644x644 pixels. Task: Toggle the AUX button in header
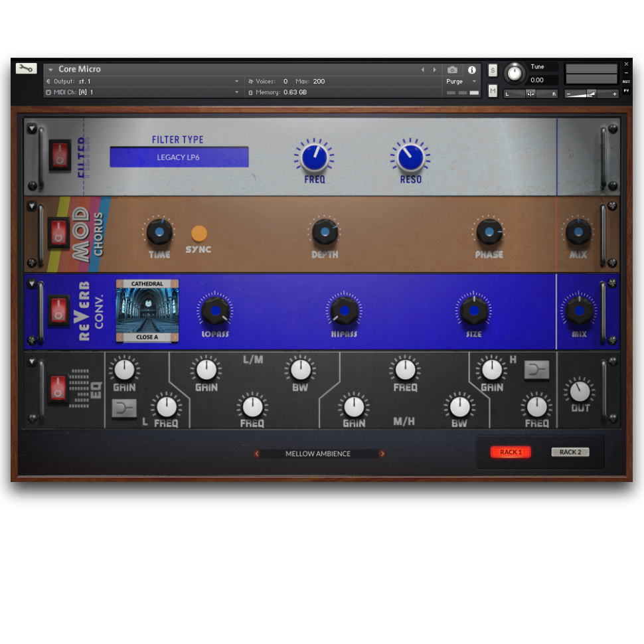pos(626,81)
